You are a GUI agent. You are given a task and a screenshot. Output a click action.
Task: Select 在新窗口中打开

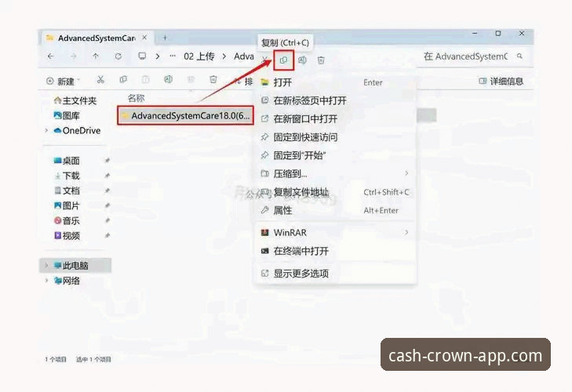pyautogui.click(x=335, y=119)
